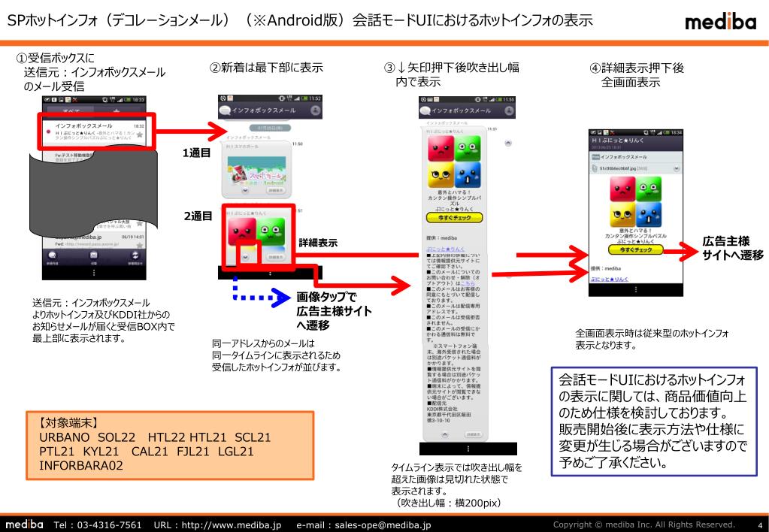Click 詳細表示 button in the first message bubble

pos(276,190)
